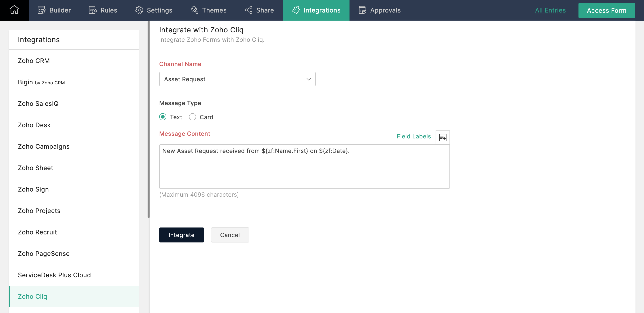This screenshot has width=644, height=313.
Task: Select the Card message type radio
Action: (x=193, y=117)
